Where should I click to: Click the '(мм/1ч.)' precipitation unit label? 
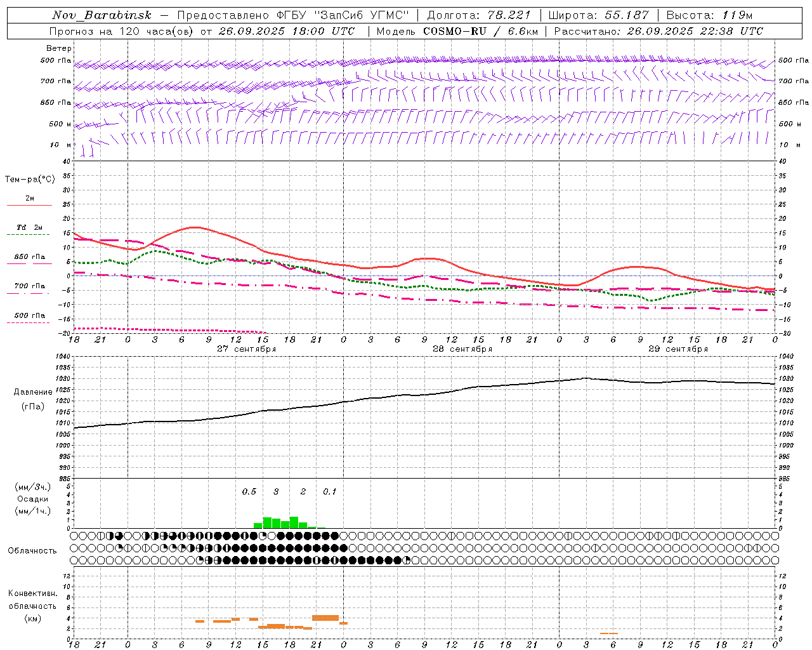[x=32, y=511]
